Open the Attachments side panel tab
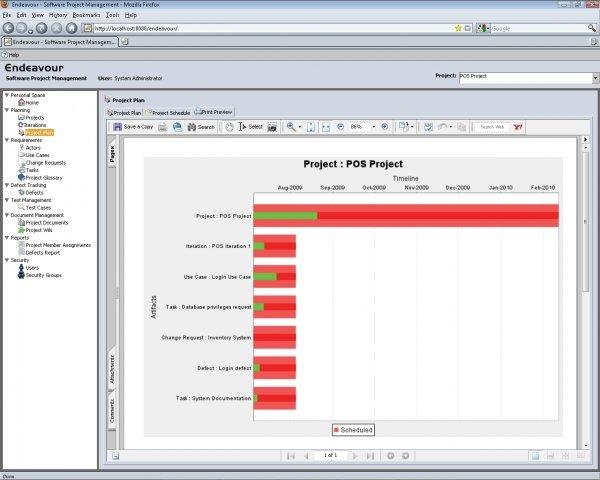Image resolution: width=600 pixels, height=480 pixels. (112, 369)
